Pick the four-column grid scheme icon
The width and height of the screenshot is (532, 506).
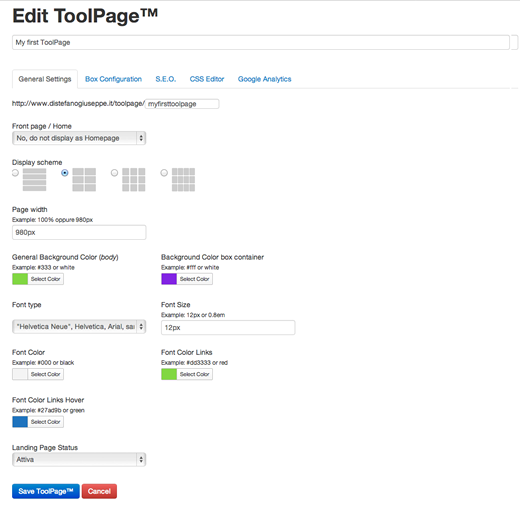click(x=183, y=180)
